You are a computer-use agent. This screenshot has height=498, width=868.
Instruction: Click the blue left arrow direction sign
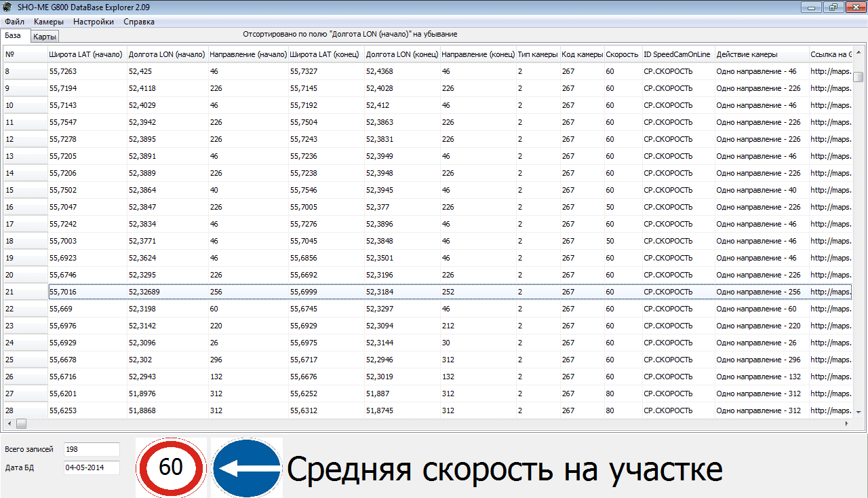247,467
